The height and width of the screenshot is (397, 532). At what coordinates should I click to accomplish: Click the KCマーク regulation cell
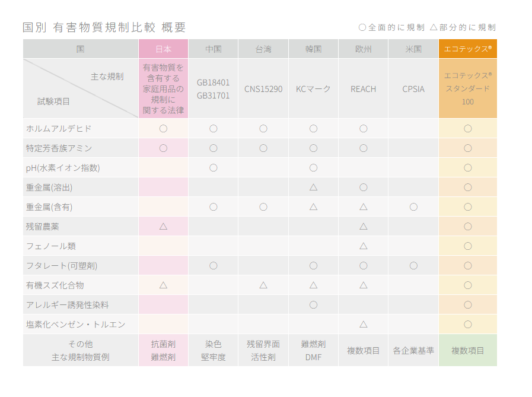313,89
